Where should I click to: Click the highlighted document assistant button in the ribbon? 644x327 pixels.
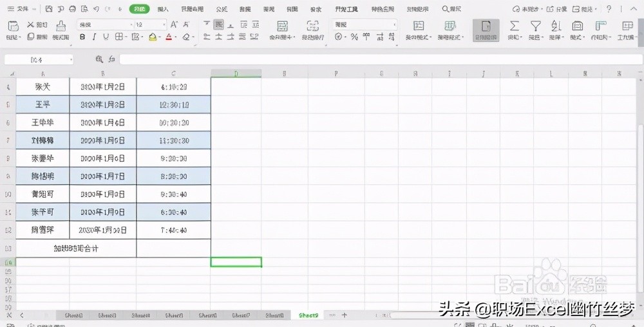[x=486, y=30]
